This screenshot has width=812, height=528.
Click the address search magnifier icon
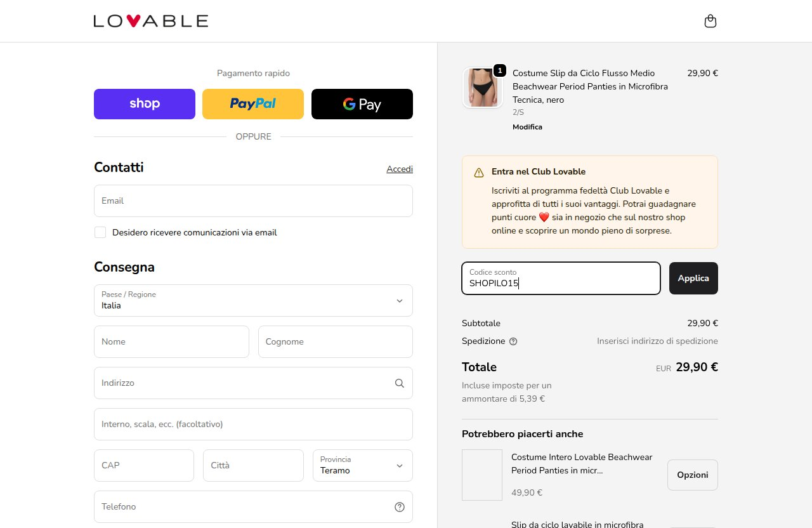point(399,383)
